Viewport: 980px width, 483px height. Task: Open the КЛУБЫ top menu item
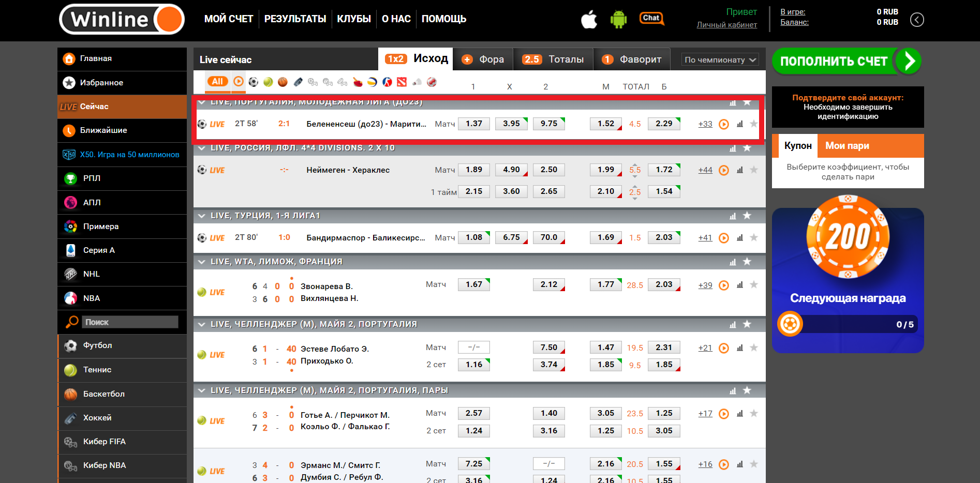tap(354, 19)
